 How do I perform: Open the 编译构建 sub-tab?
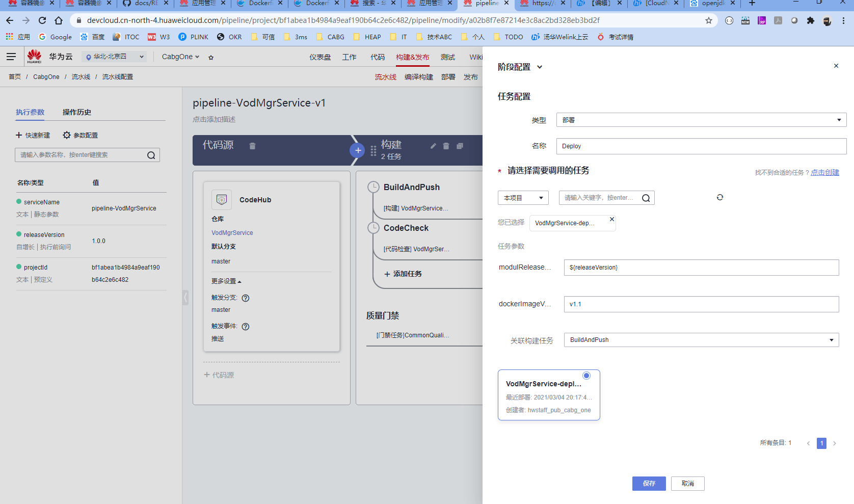pos(419,77)
